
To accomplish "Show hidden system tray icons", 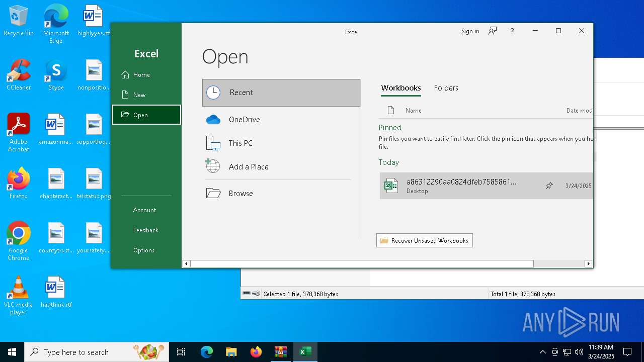I will 542,352.
